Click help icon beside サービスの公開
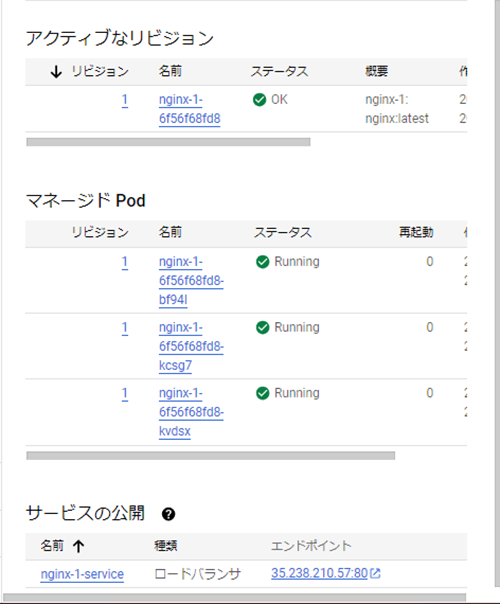Screen dimensions: 500x604 [168, 514]
